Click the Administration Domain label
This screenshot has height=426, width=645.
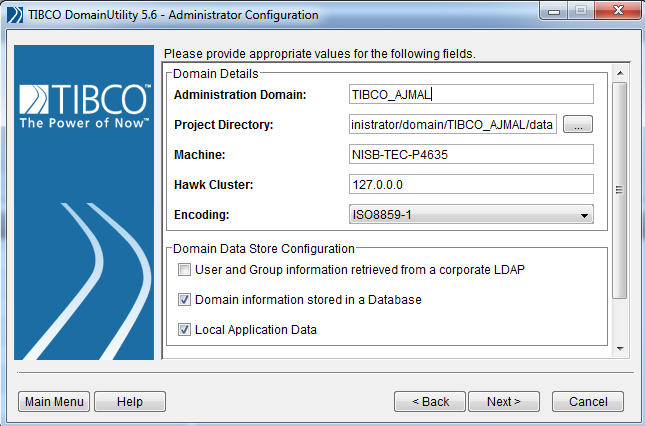click(240, 95)
